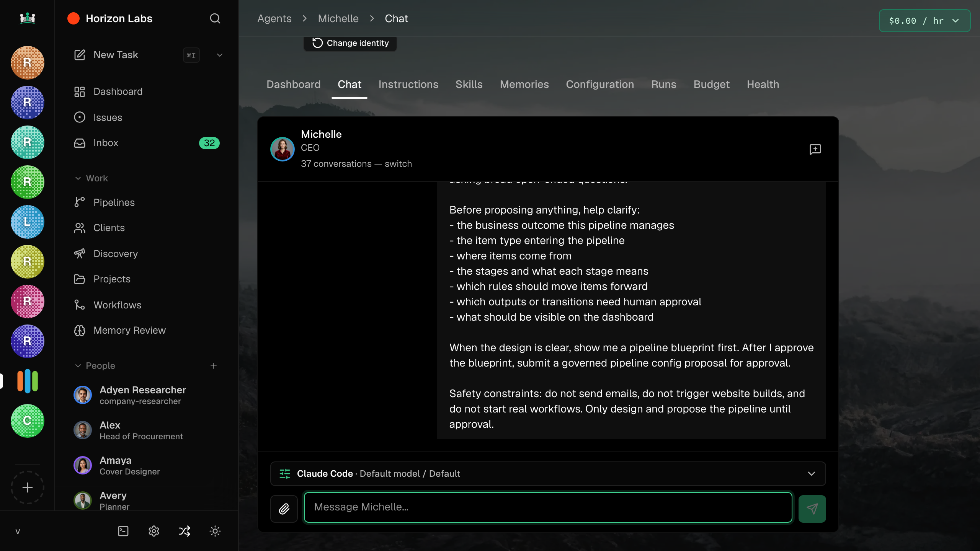Click the 37 conversations — switch link
This screenshot has width=980, height=551.
click(x=356, y=164)
